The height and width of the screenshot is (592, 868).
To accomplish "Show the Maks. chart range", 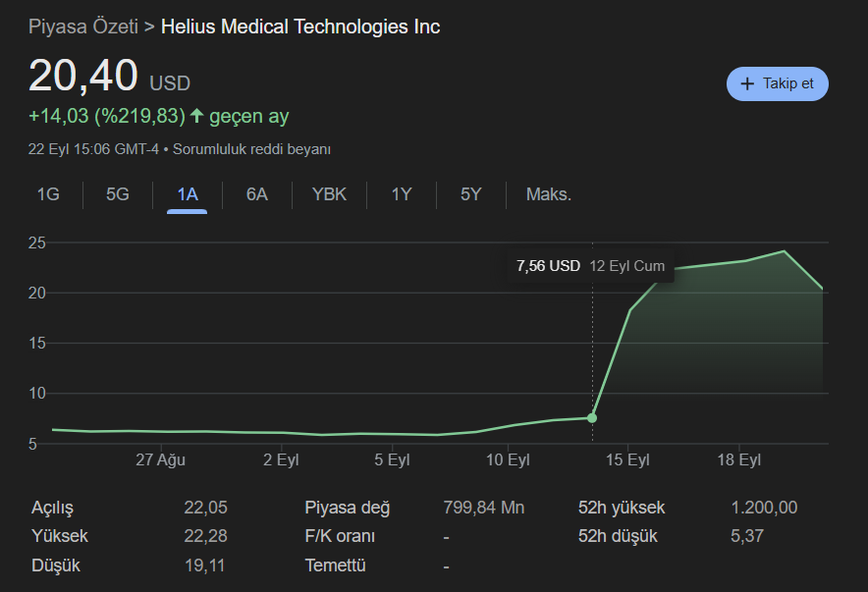I will (549, 194).
